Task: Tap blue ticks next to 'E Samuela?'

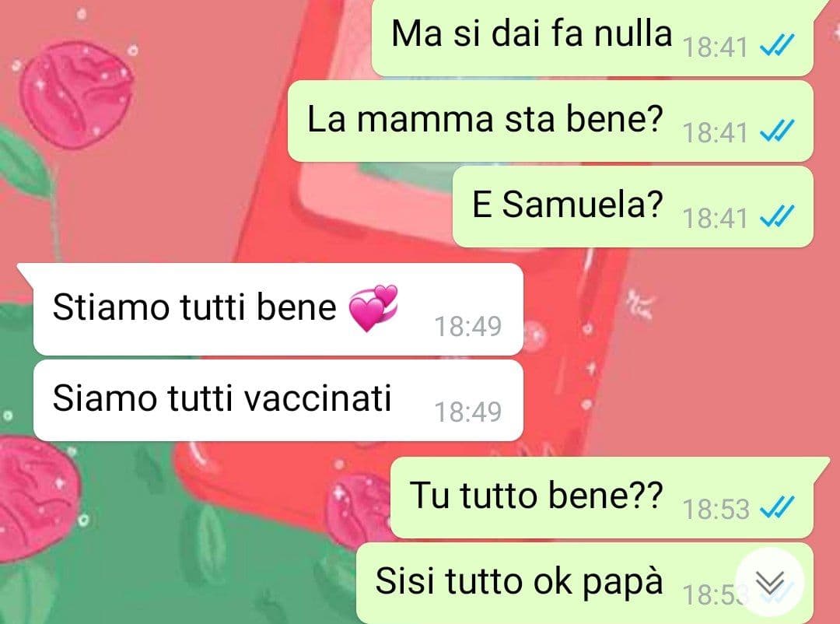Action: pyautogui.click(x=777, y=216)
